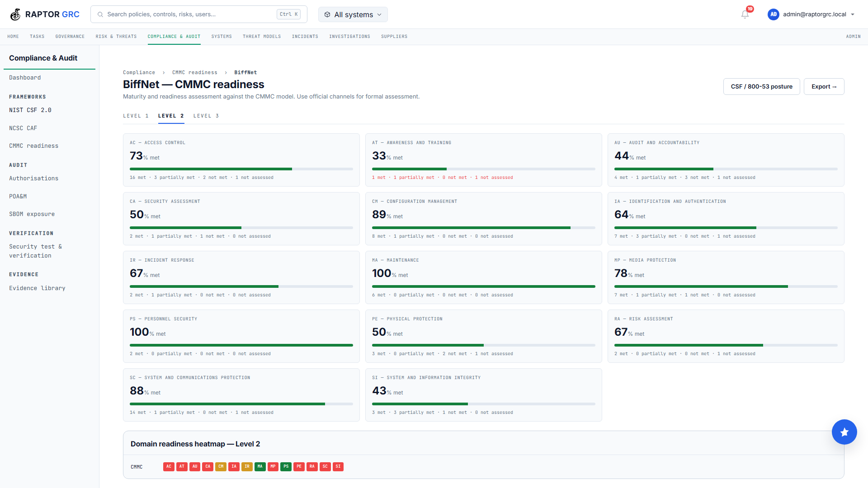Viewport: 868px width, 488px height.
Task: Switch to the Level 1 tab
Action: coord(136,116)
